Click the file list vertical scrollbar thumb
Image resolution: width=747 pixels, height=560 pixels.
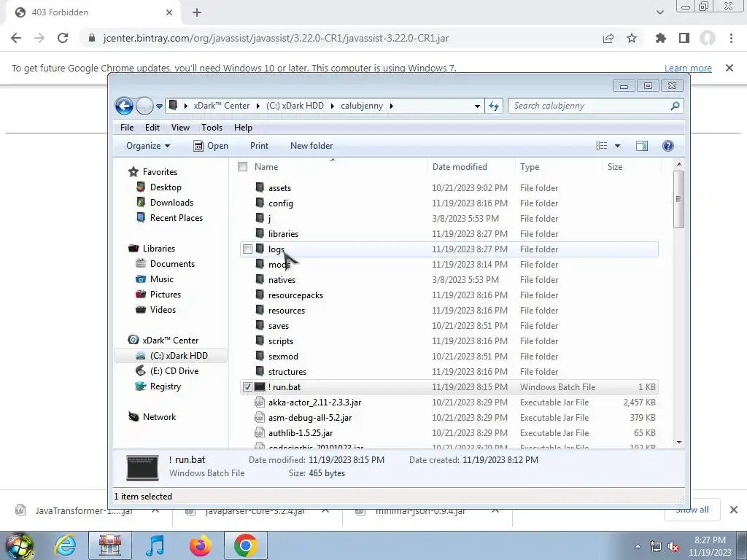pos(679,199)
